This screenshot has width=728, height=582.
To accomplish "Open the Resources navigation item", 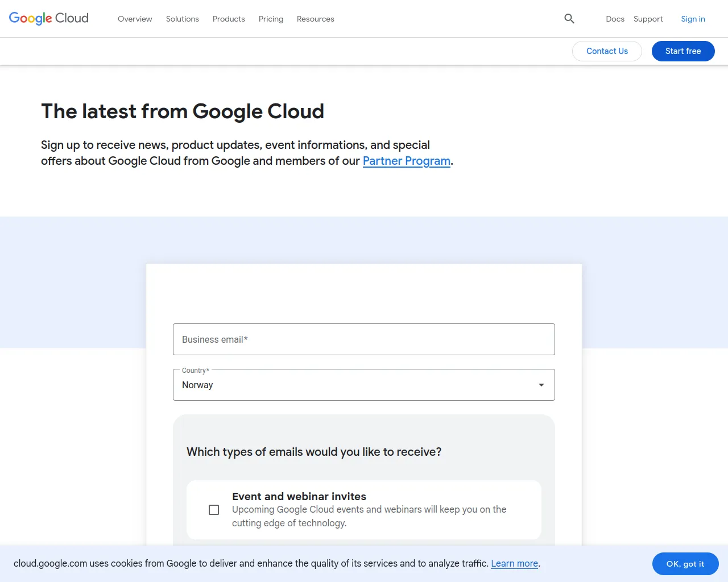I will [x=315, y=19].
